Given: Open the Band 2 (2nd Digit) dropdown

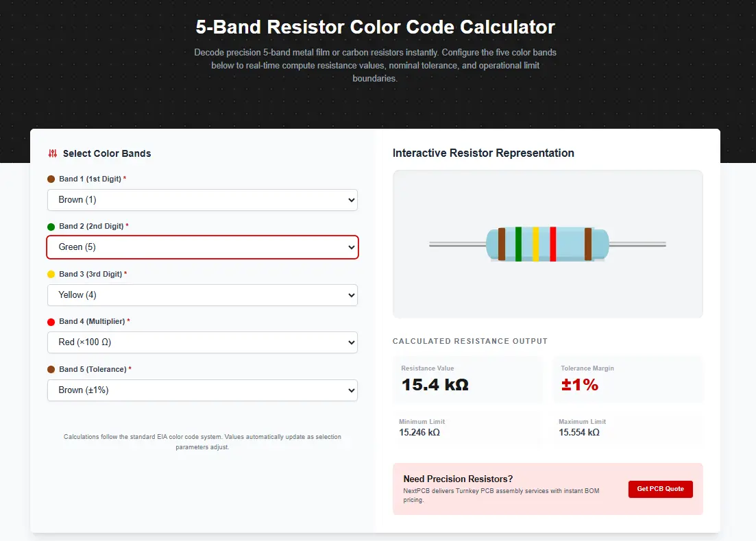Looking at the screenshot, I should click(x=202, y=247).
